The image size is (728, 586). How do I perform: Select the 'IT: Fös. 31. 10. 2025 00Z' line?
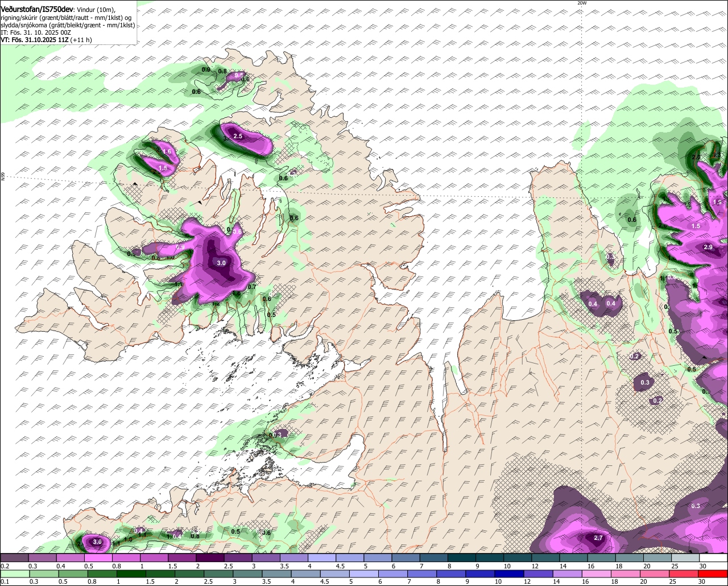(35, 32)
